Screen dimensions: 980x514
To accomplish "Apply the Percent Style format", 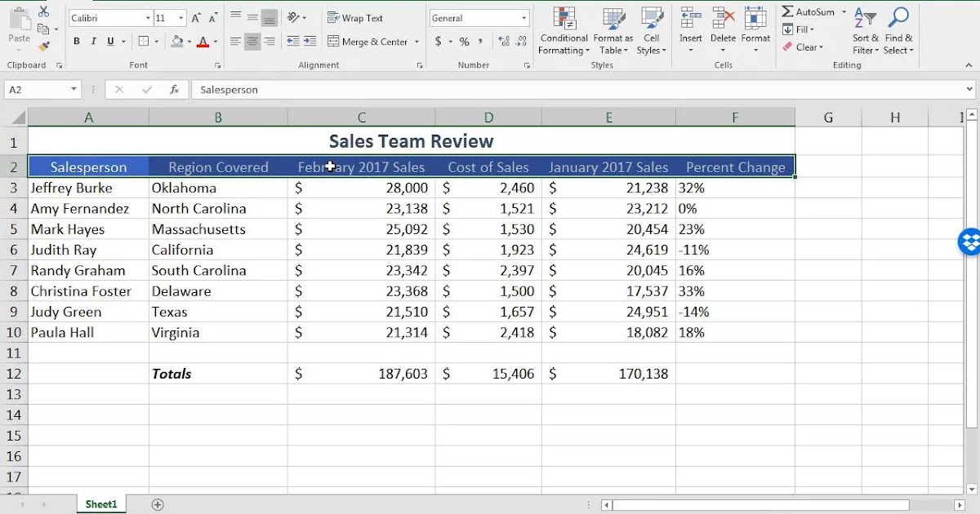I will pos(465,42).
